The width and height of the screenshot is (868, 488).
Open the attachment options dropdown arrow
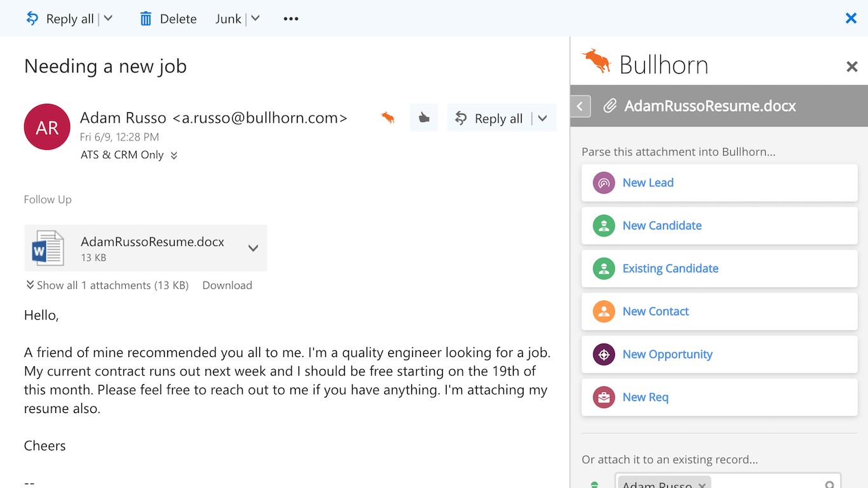pos(253,248)
